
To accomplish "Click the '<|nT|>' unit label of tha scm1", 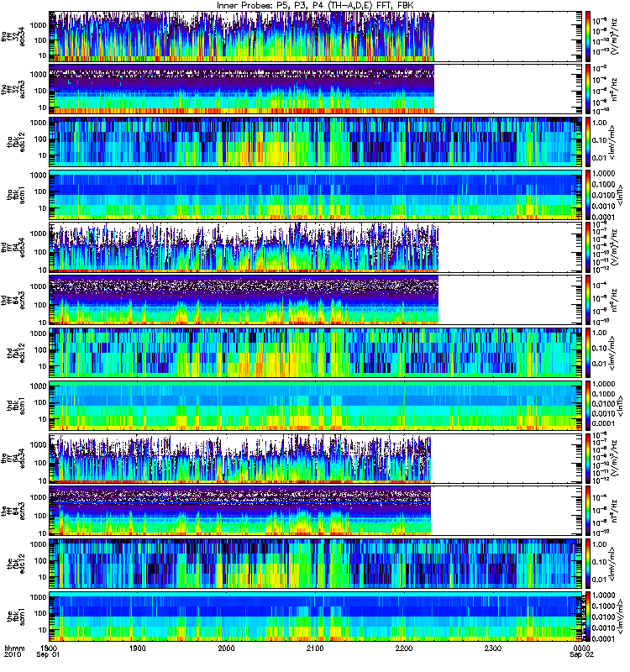I will tap(620, 195).
